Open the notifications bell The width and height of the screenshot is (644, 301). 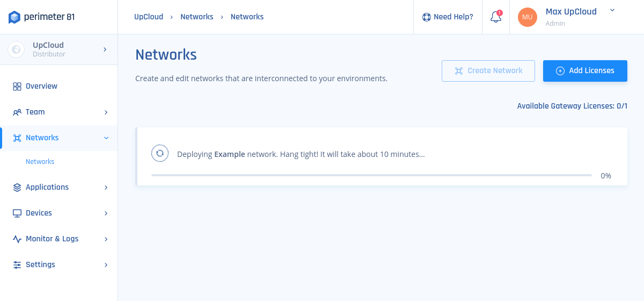pos(496,17)
